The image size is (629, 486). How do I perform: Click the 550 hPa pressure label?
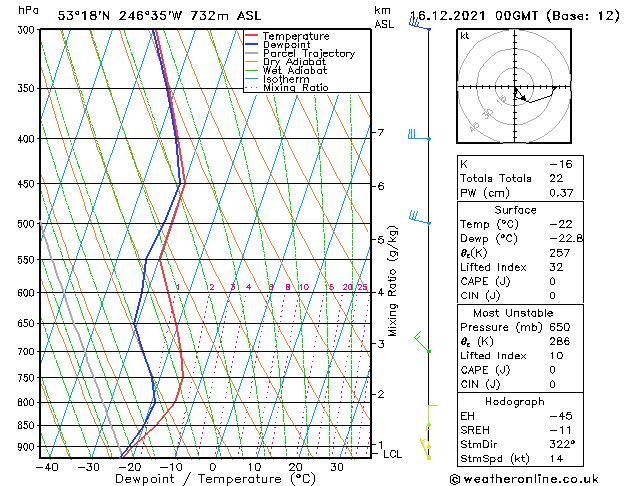(x=28, y=260)
